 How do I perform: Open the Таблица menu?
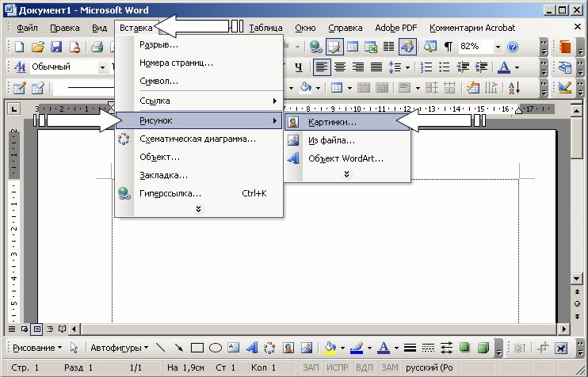[265, 28]
